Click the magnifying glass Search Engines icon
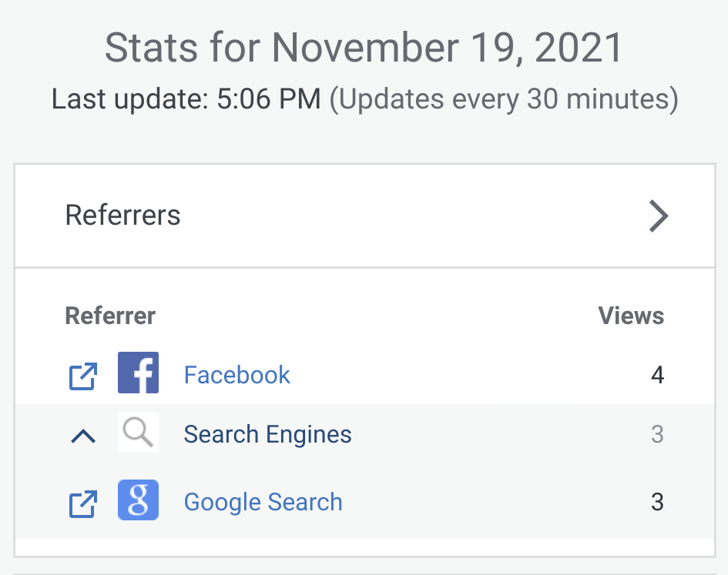Image resolution: width=728 pixels, height=575 pixels. pos(138,433)
